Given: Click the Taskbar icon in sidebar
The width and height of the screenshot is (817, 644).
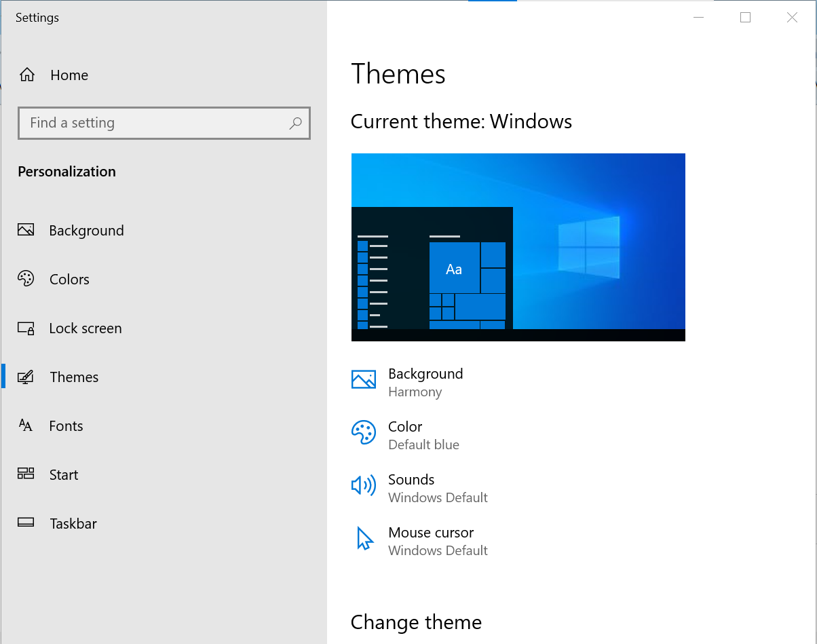Looking at the screenshot, I should [26, 523].
